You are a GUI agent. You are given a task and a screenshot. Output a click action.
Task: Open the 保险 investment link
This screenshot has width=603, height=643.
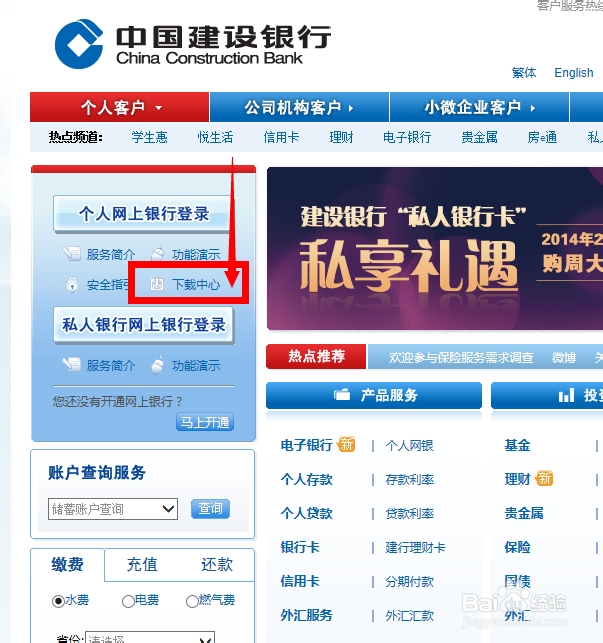pyautogui.click(x=517, y=547)
